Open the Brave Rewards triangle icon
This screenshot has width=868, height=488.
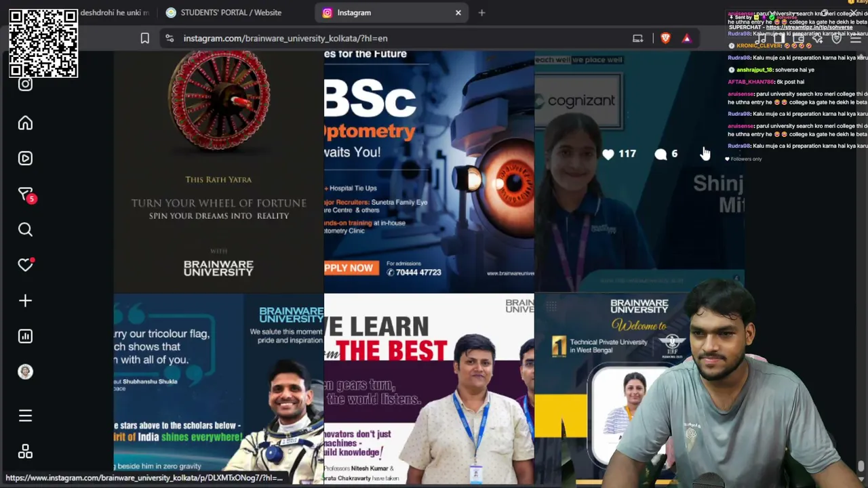[x=686, y=39]
